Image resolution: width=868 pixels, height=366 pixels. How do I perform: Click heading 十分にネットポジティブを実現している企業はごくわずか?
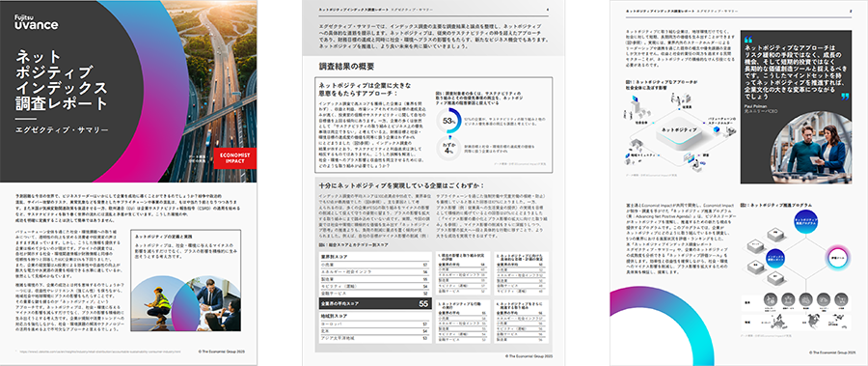pos(402,185)
